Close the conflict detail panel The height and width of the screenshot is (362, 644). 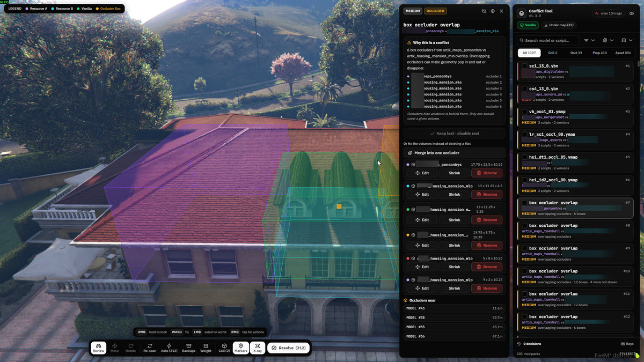[502, 11]
